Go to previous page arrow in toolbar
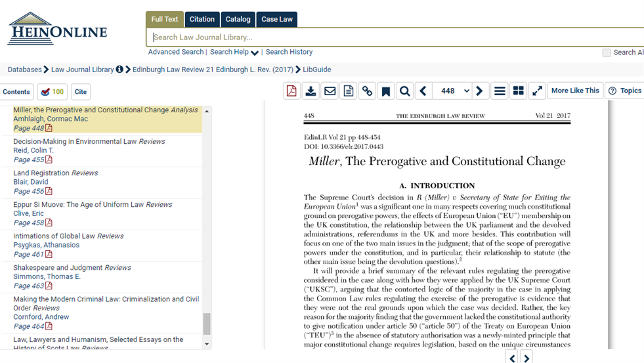Viewport: 644px width, 363px height. point(423,91)
